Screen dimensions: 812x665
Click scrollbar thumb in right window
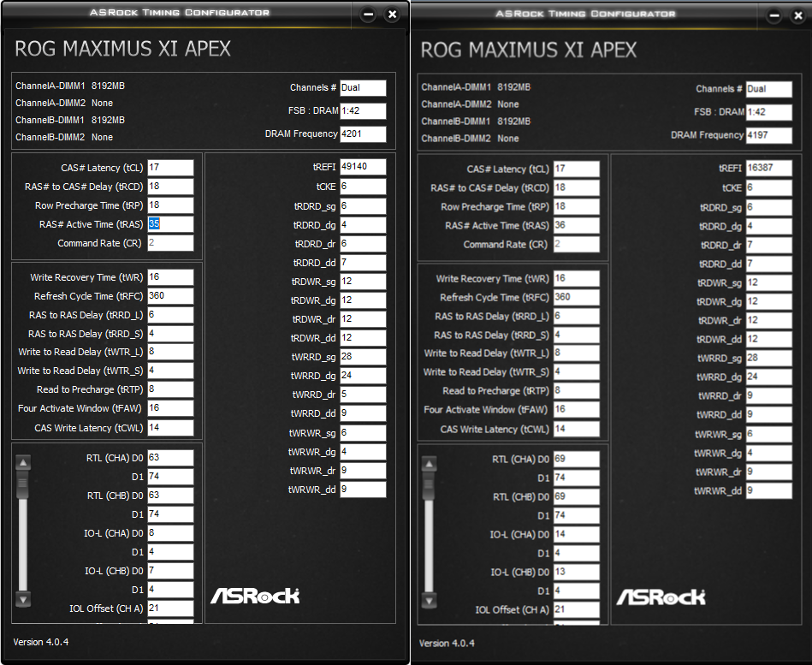pos(429,486)
